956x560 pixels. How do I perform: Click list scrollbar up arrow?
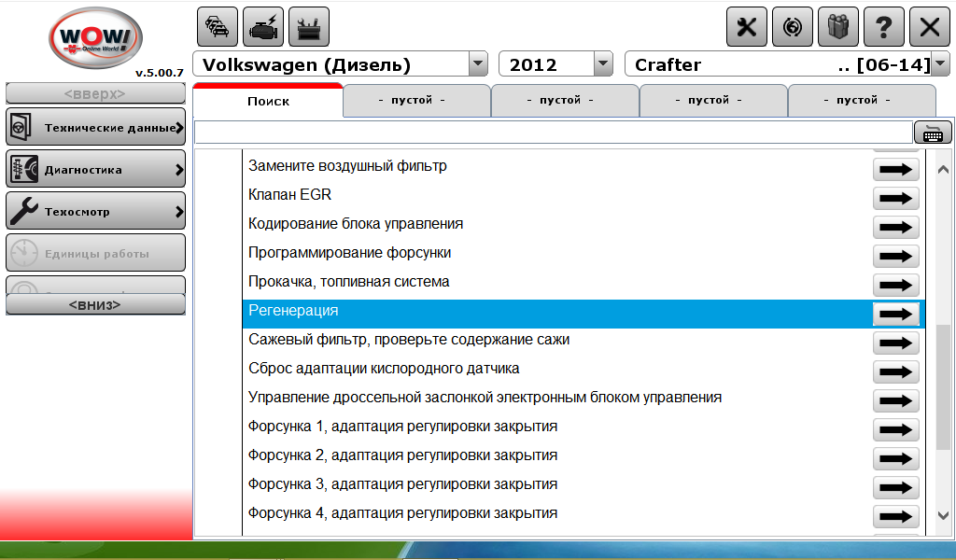click(943, 170)
